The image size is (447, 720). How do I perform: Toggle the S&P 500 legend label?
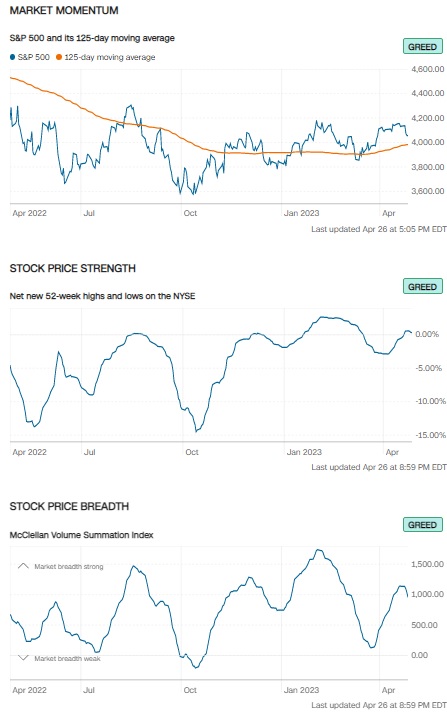click(34, 57)
